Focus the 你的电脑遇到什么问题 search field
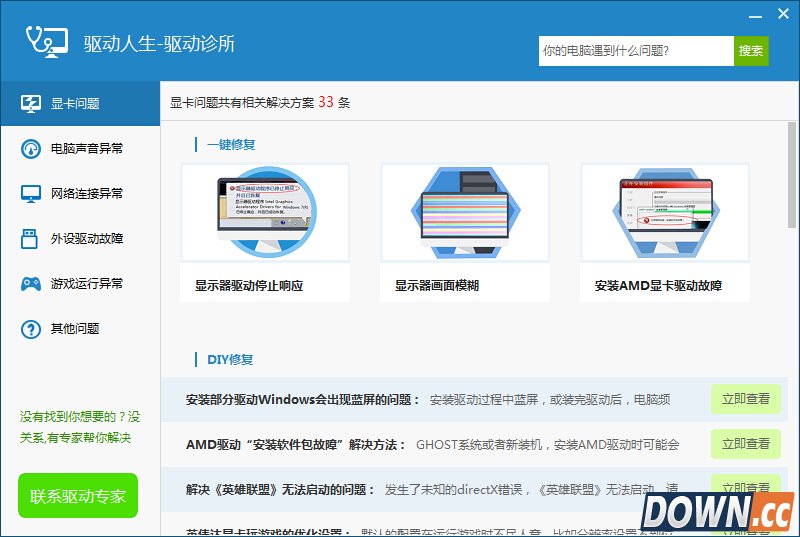 pos(636,51)
